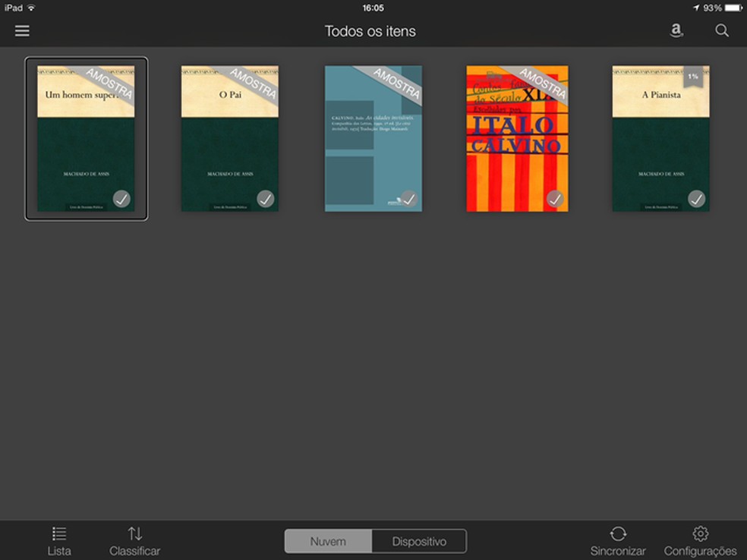Tap checkmark on A Pianista cover
This screenshot has width=747, height=560.
point(696,199)
